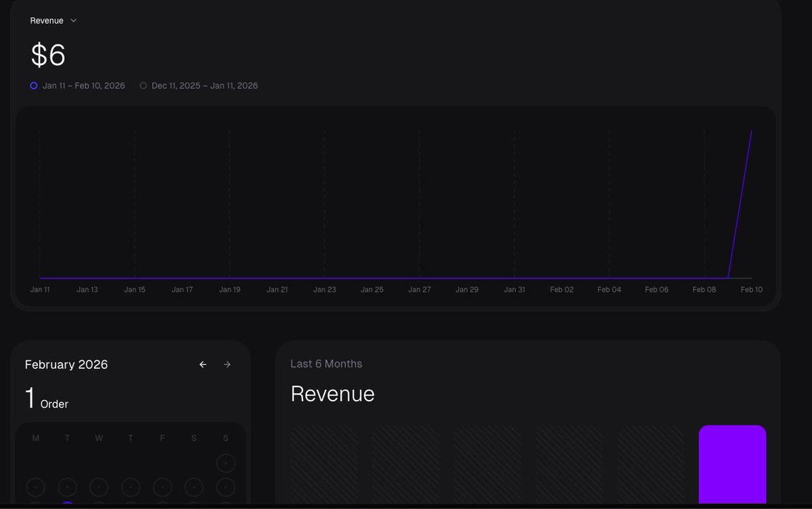Toggle the Jan 11 – Feb 10, 2026 series
Image resolution: width=812 pixels, height=509 pixels.
click(x=78, y=86)
